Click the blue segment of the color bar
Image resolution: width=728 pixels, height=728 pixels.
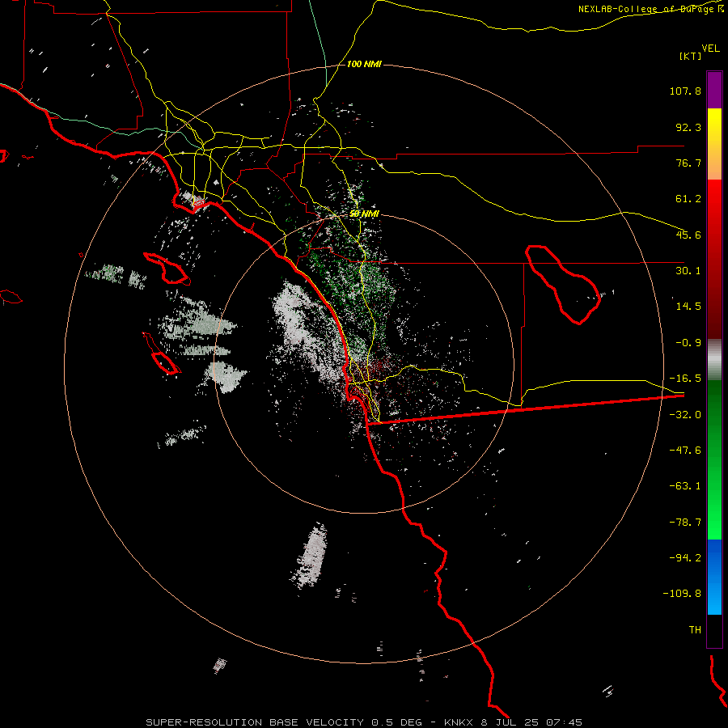pos(714,577)
